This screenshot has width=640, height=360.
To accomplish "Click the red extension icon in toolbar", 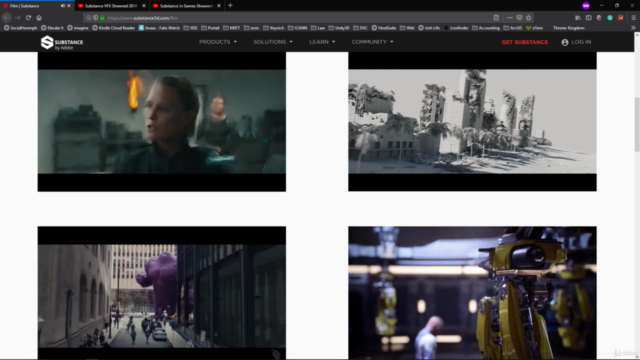I will point(621,18).
